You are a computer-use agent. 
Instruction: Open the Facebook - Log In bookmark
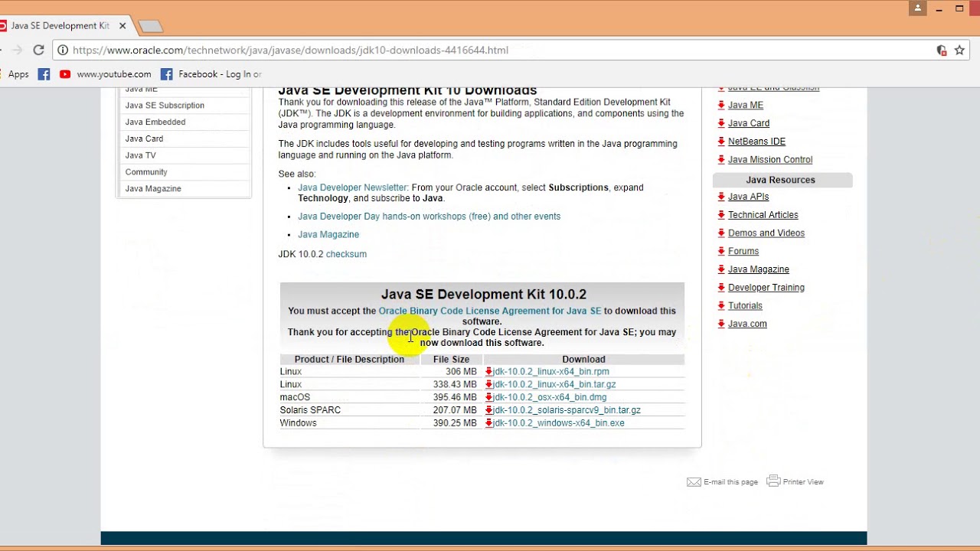pos(211,74)
